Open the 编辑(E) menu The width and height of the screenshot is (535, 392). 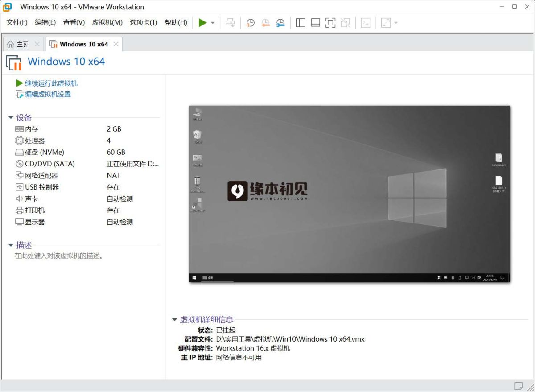pyautogui.click(x=45, y=22)
